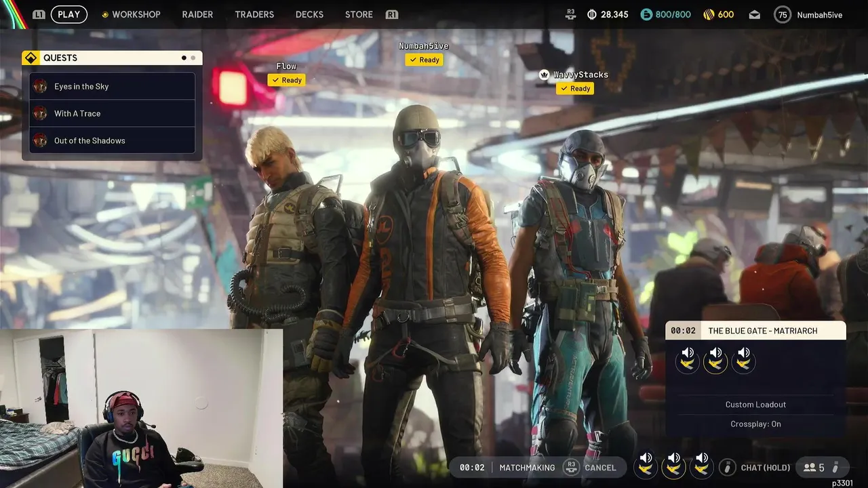Click the yellow striped 600 token icon
The image size is (868, 488).
pos(709,14)
